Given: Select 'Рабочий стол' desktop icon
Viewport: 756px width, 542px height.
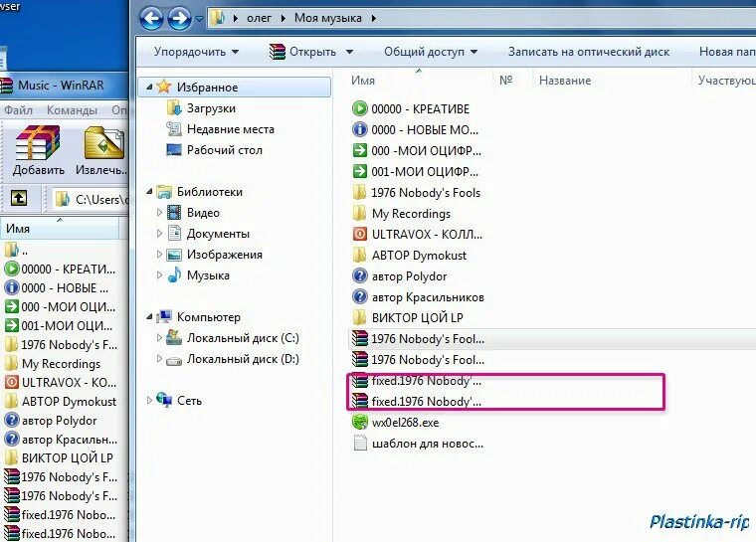Looking at the screenshot, I should (x=174, y=150).
